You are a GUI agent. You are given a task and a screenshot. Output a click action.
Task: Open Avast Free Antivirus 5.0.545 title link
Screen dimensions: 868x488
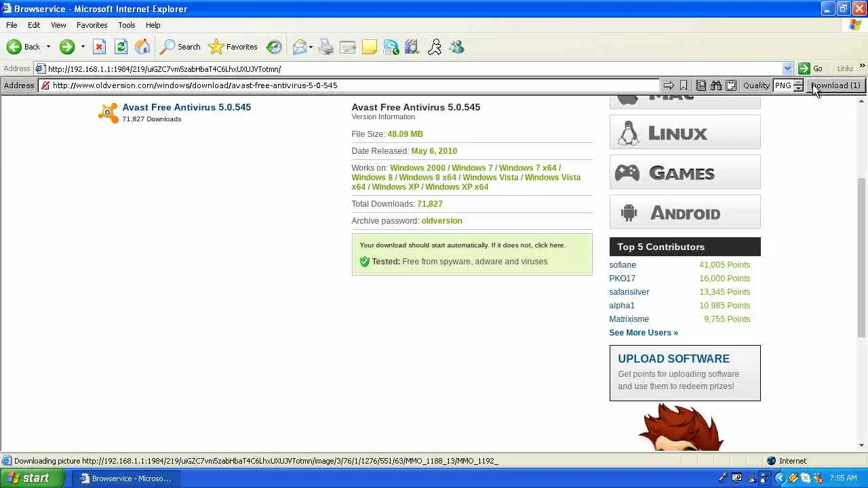186,107
